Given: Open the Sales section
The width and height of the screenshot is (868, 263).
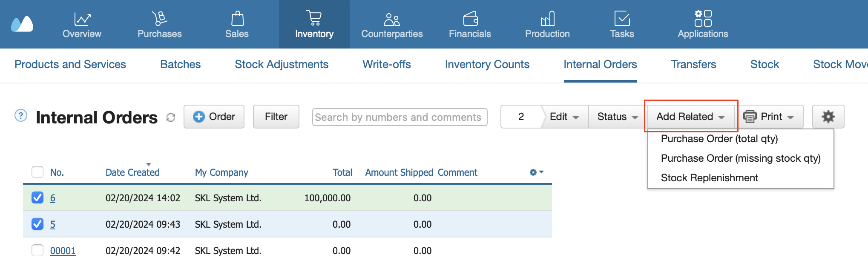Looking at the screenshot, I should coord(237,25).
